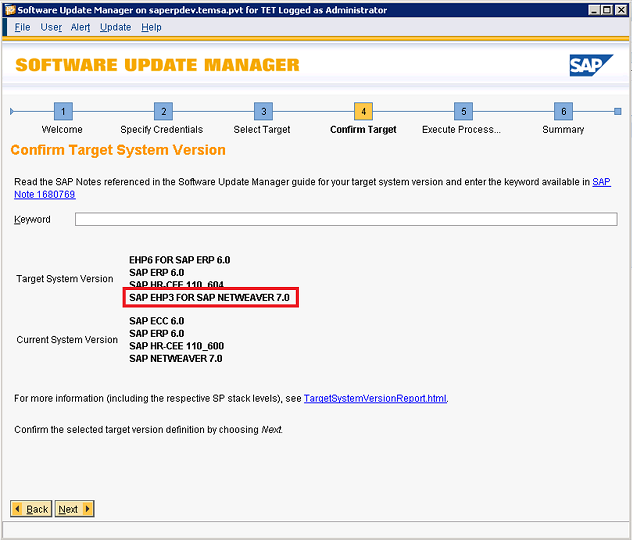Viewport: 632px width, 540px height.
Task: Click the SAP logo
Action: (591, 65)
